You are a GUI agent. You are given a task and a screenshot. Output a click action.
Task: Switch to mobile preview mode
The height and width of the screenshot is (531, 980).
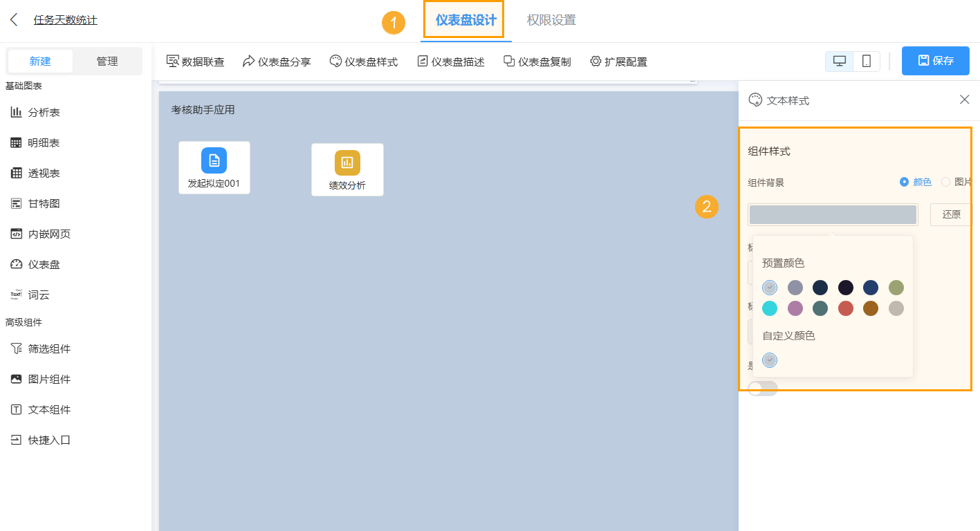click(866, 61)
